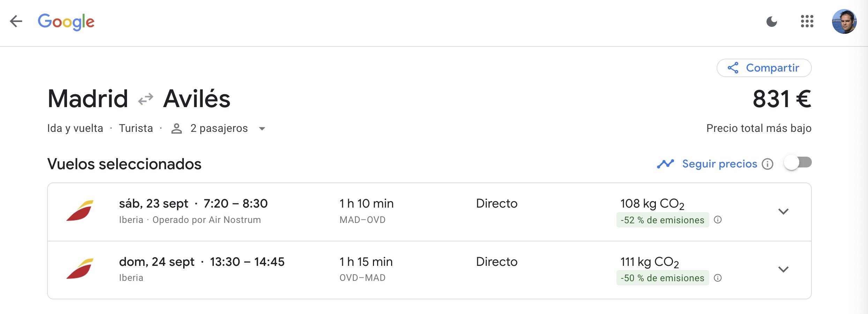The height and width of the screenshot is (314, 868).
Task: Click the round-trip swap arrows icon
Action: [145, 99]
